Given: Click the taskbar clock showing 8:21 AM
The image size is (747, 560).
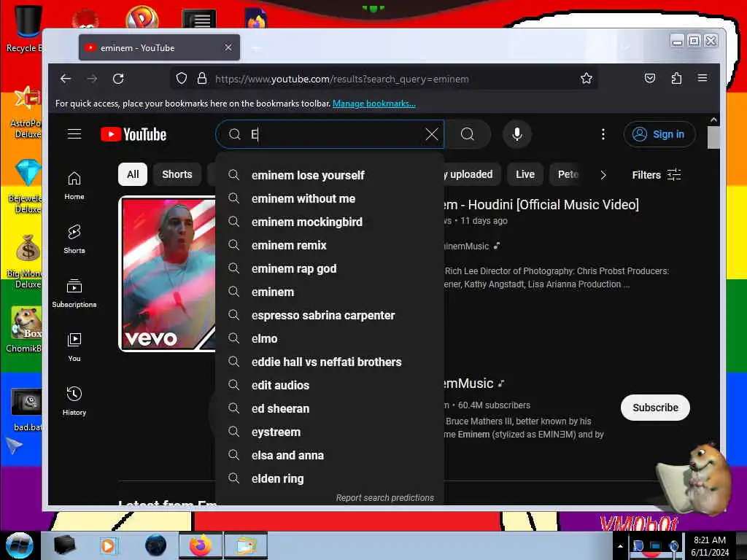Looking at the screenshot, I should point(710,545).
